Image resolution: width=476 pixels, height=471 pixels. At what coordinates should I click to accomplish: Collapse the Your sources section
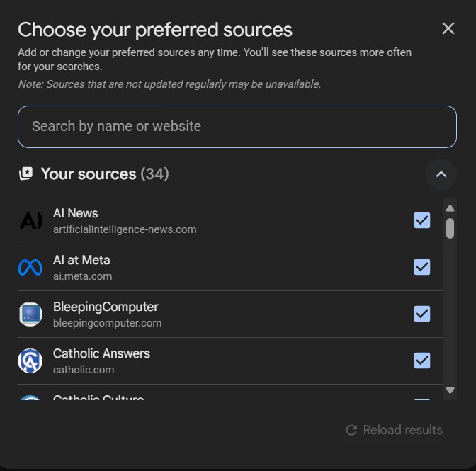point(441,174)
